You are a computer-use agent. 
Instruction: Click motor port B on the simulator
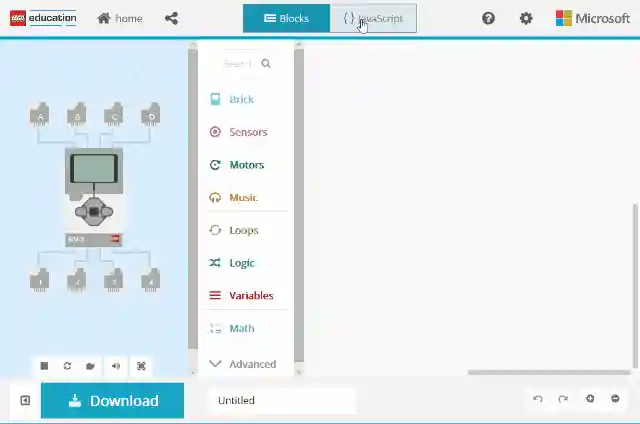(77, 115)
